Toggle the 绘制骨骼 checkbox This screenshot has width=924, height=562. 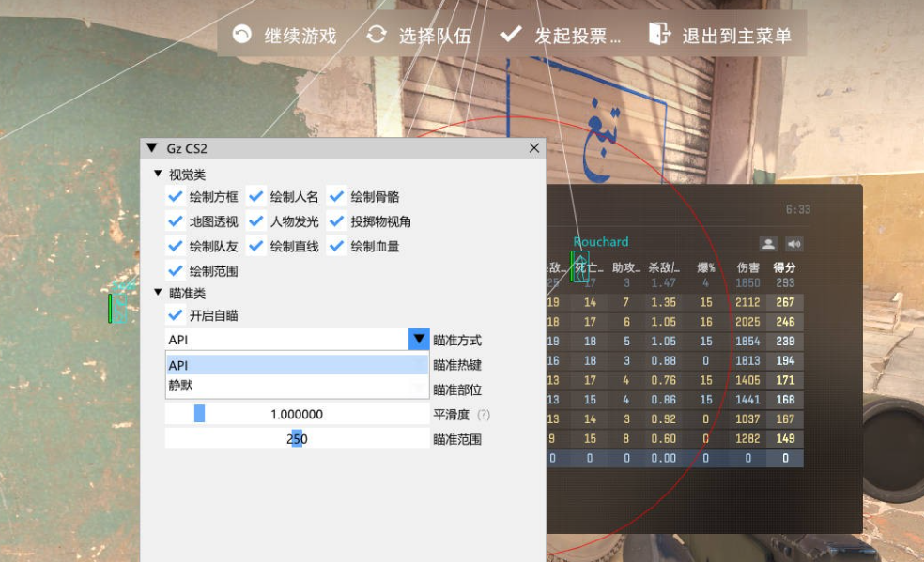[x=336, y=196]
